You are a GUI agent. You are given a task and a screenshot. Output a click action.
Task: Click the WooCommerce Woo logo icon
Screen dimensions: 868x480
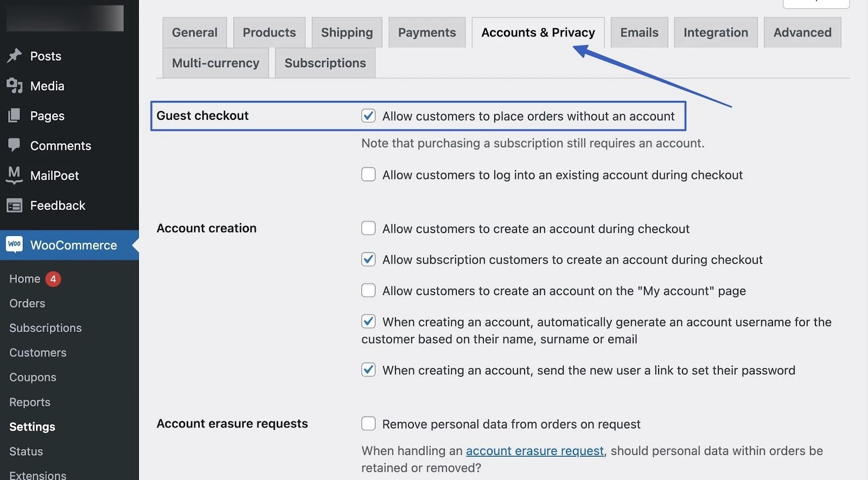pyautogui.click(x=15, y=245)
